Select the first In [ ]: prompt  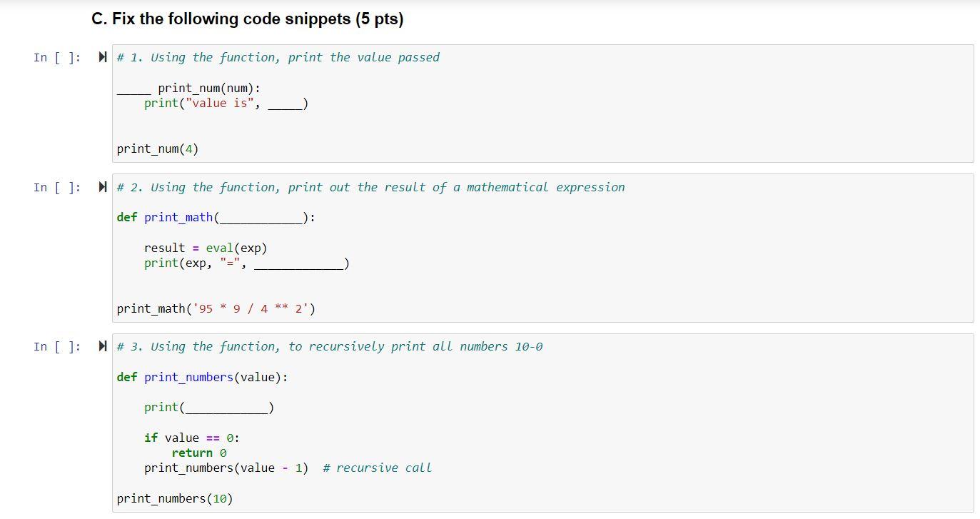point(57,58)
